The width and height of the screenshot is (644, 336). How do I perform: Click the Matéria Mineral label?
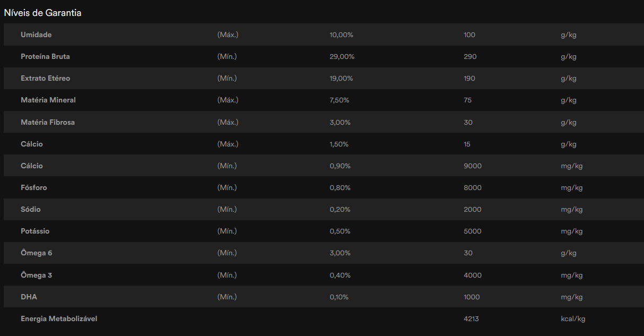[x=48, y=100]
